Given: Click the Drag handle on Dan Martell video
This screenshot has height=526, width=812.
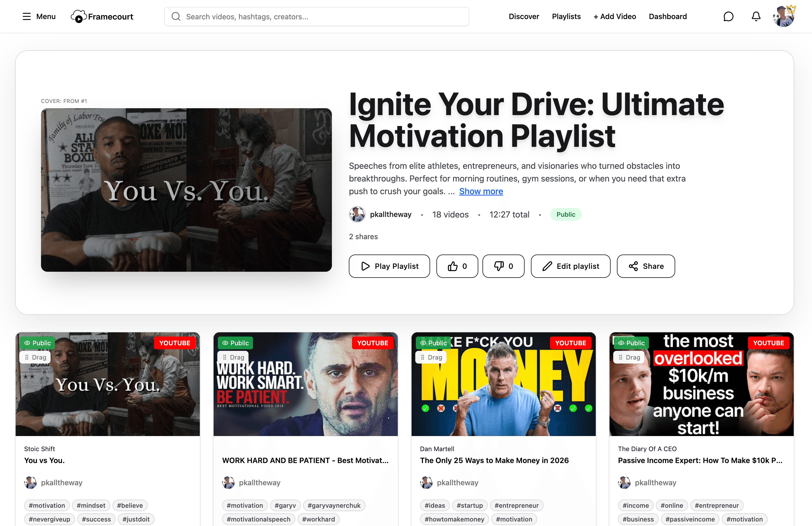Looking at the screenshot, I should pyautogui.click(x=431, y=357).
